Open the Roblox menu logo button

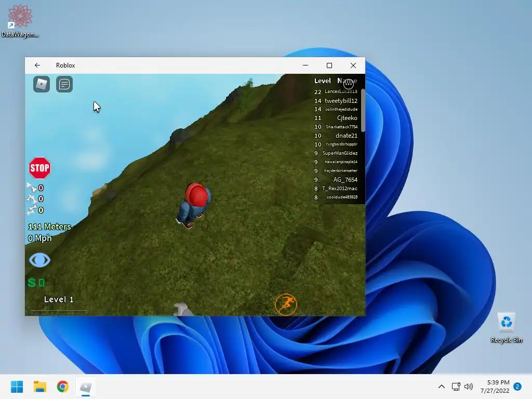42,84
